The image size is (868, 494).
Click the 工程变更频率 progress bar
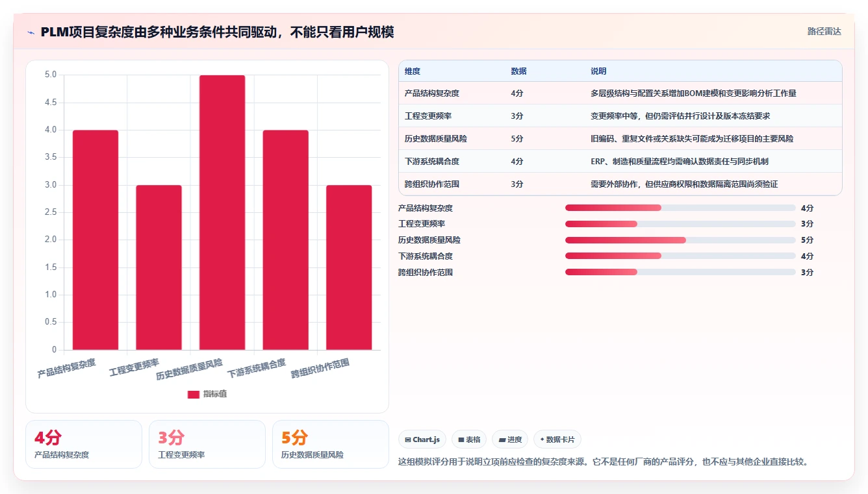(680, 224)
